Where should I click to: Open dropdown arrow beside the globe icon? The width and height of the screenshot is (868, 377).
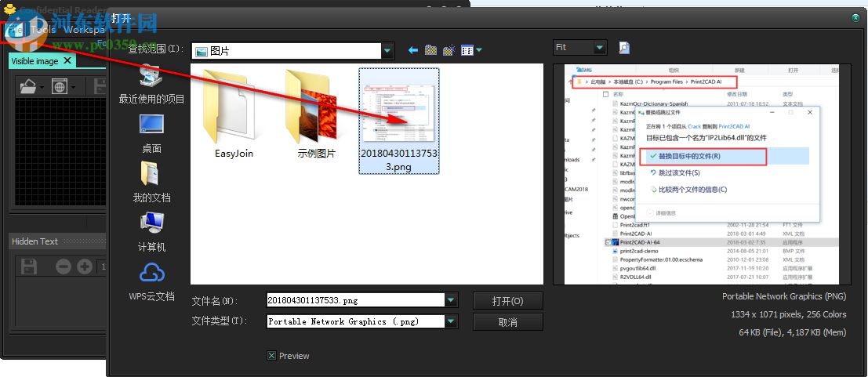(x=73, y=88)
